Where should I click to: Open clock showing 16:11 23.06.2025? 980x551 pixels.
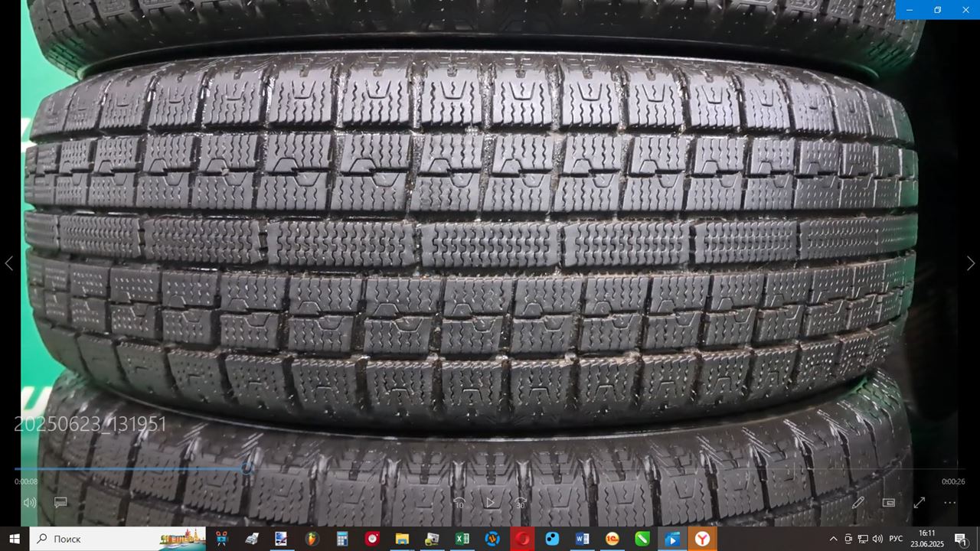click(927, 539)
